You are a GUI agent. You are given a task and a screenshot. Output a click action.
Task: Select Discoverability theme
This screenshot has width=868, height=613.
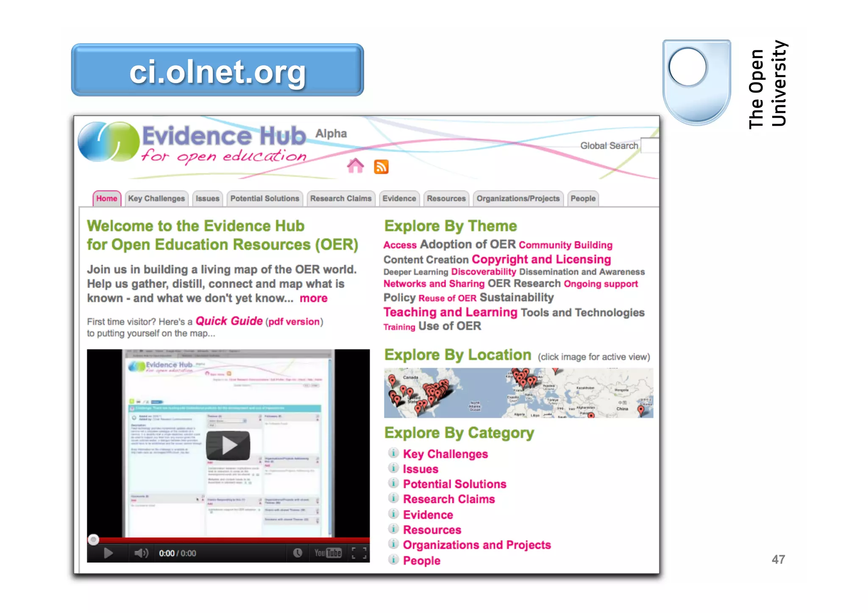click(484, 272)
